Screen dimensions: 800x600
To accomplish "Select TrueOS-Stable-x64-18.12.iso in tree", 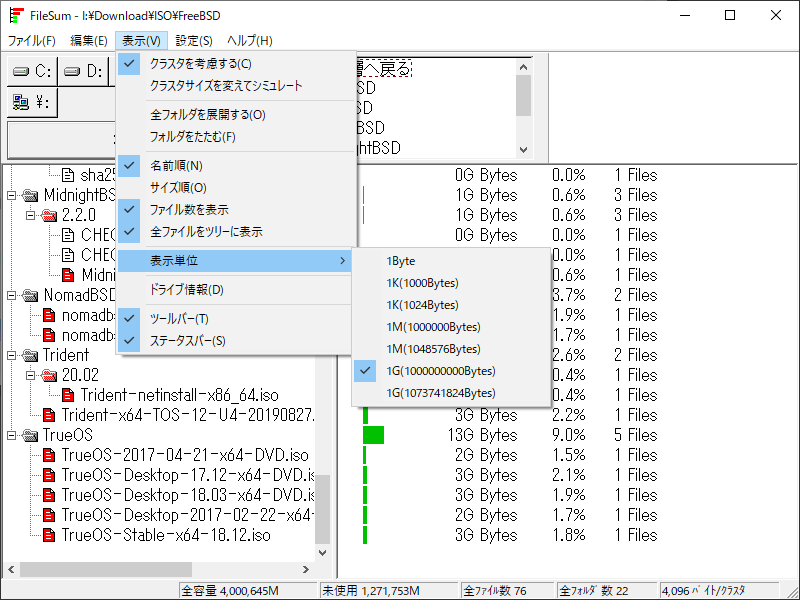I will (166, 535).
